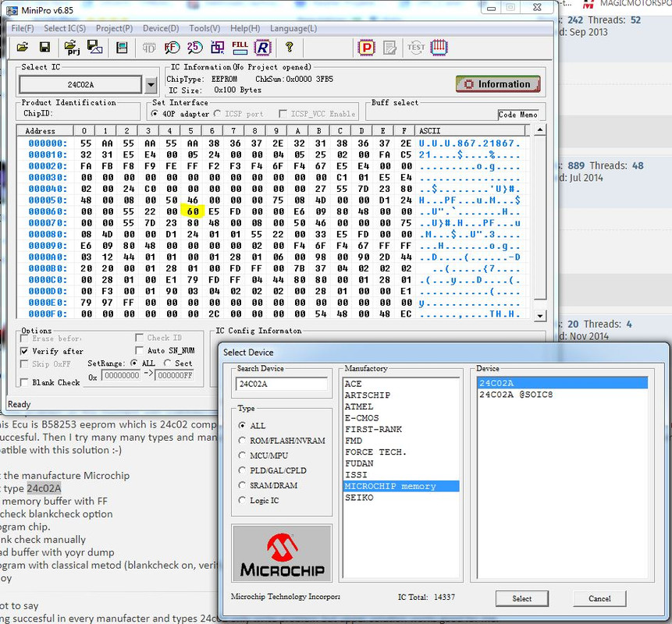Viewport: 672px width, 624px height.
Task: Choose PLD/GAL/CPLD device type
Action: tap(242, 470)
